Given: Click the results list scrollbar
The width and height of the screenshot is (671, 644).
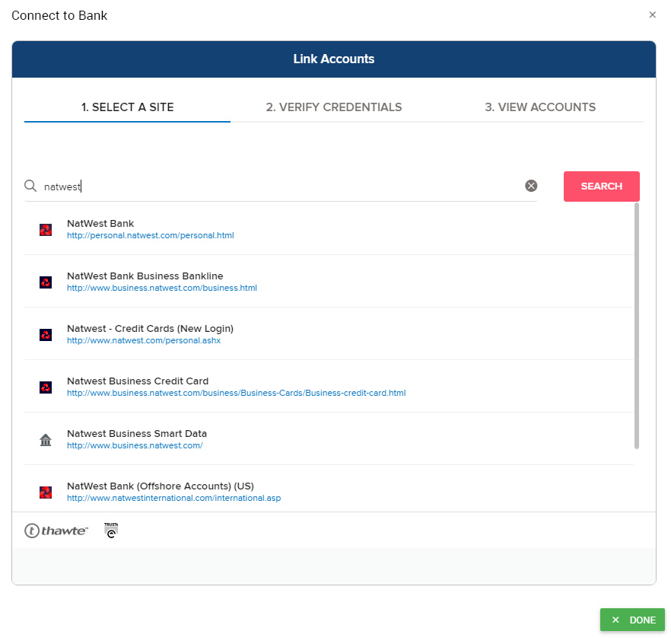Looking at the screenshot, I should coord(636,326).
